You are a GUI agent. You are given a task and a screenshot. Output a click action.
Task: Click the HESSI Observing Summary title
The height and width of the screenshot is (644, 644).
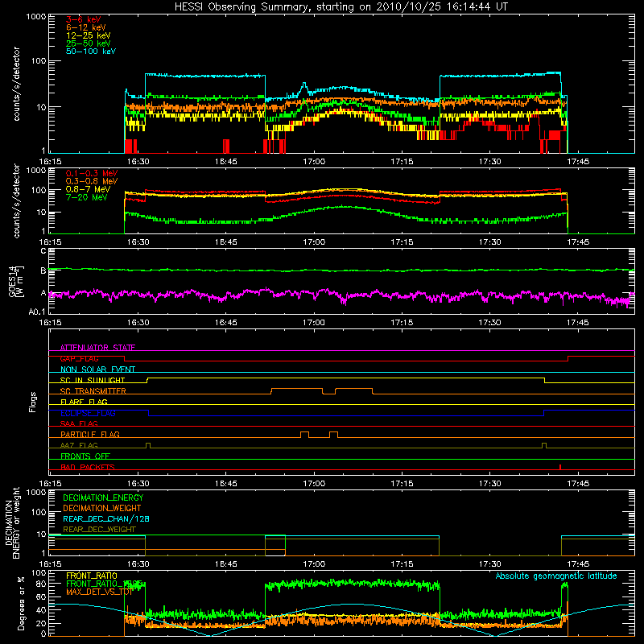pyautogui.click(x=341, y=7)
